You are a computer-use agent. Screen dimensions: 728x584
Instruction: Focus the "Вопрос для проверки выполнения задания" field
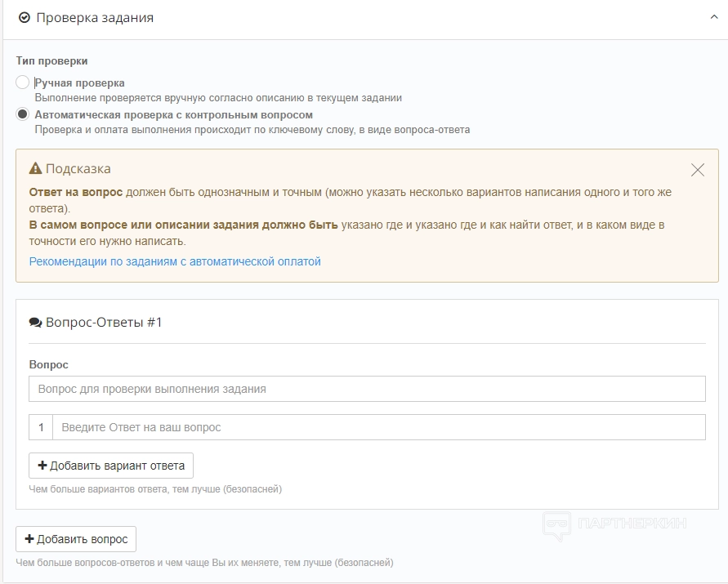[x=367, y=389]
